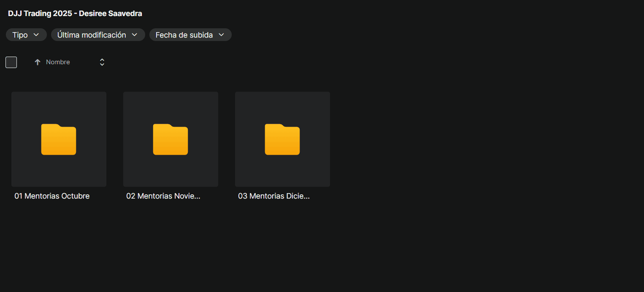This screenshot has height=292, width=644.
Task: Click the up arrow sort direction icon
Action: coord(38,62)
